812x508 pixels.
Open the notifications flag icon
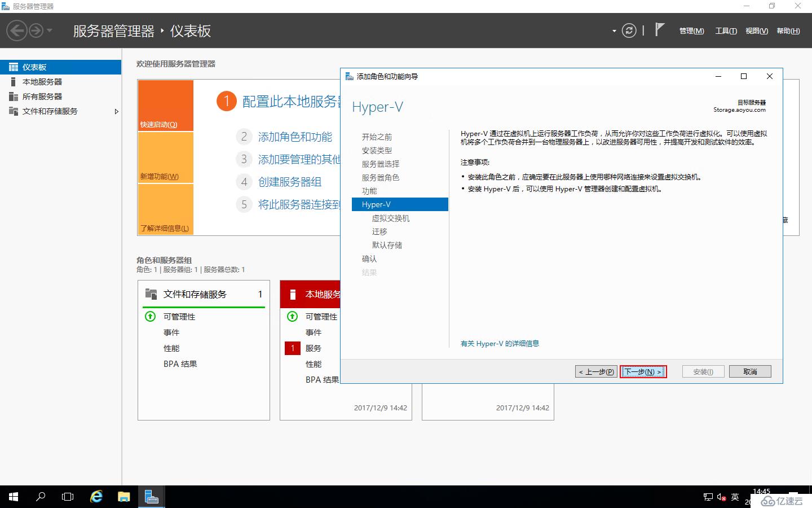pos(659,29)
